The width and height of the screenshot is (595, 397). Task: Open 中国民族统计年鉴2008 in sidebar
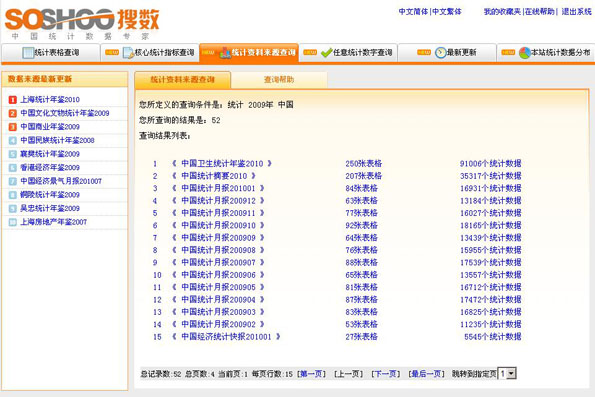(57, 140)
